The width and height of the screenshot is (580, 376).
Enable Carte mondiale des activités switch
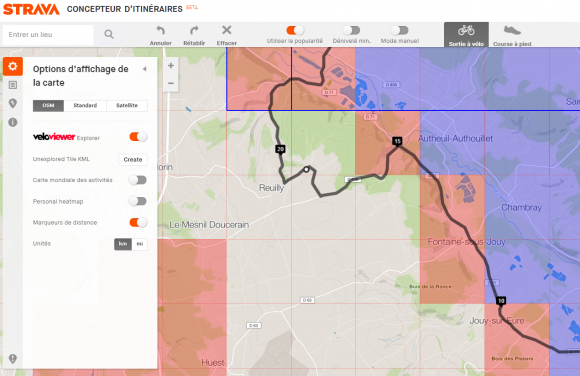point(138,180)
